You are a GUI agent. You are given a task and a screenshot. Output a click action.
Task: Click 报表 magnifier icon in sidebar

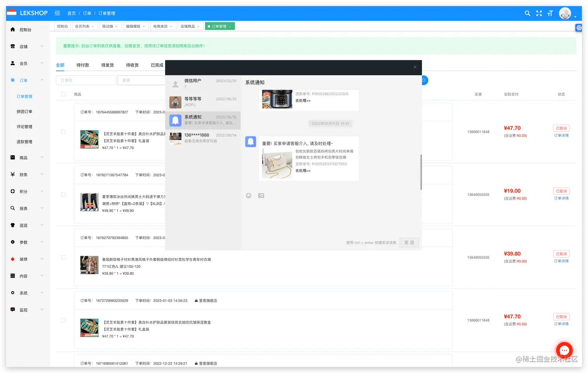[x=12, y=208]
